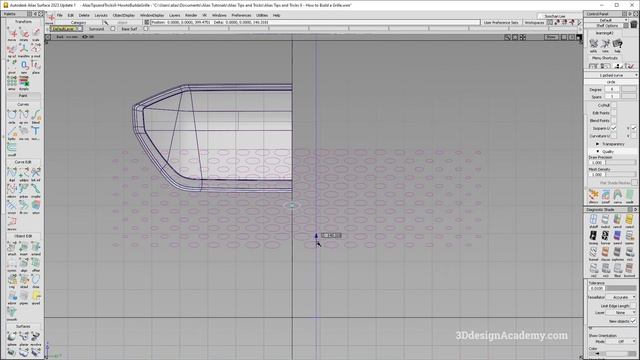Select the Attach tool in Object Edit
This screenshot has width=640, height=360.
pyautogui.click(x=12, y=247)
